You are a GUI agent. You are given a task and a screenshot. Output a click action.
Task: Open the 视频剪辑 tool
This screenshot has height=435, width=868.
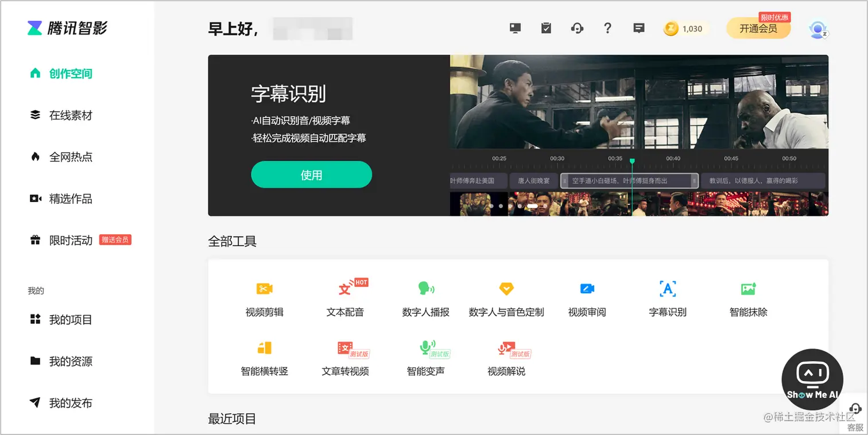(x=265, y=298)
